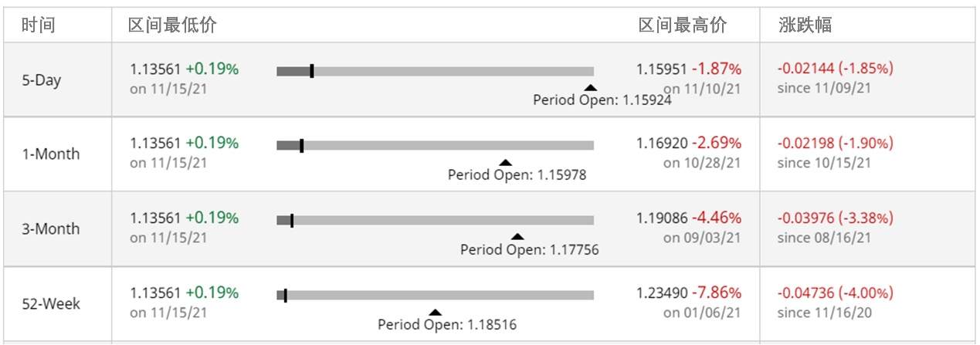Viewport: 980px width, 345px height.
Task: Click the 1-Month current price tick mark
Action: (x=301, y=145)
